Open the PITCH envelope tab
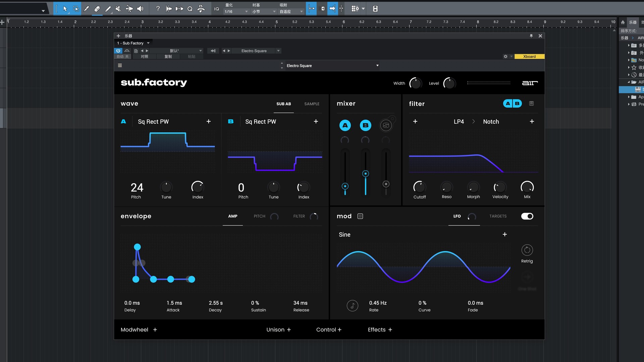 [x=259, y=216]
